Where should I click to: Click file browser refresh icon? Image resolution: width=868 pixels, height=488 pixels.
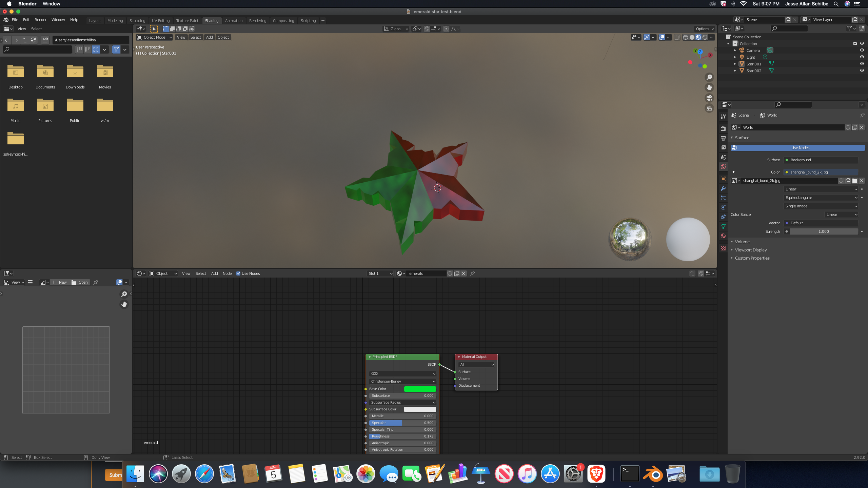(33, 40)
